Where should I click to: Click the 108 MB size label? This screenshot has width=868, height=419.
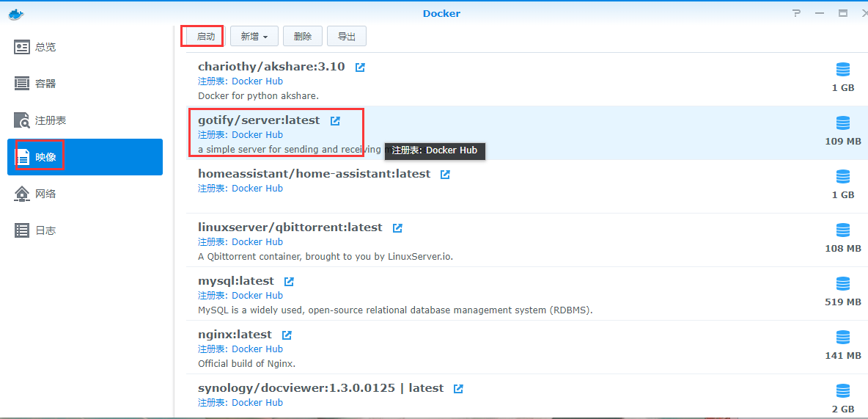[x=842, y=248]
